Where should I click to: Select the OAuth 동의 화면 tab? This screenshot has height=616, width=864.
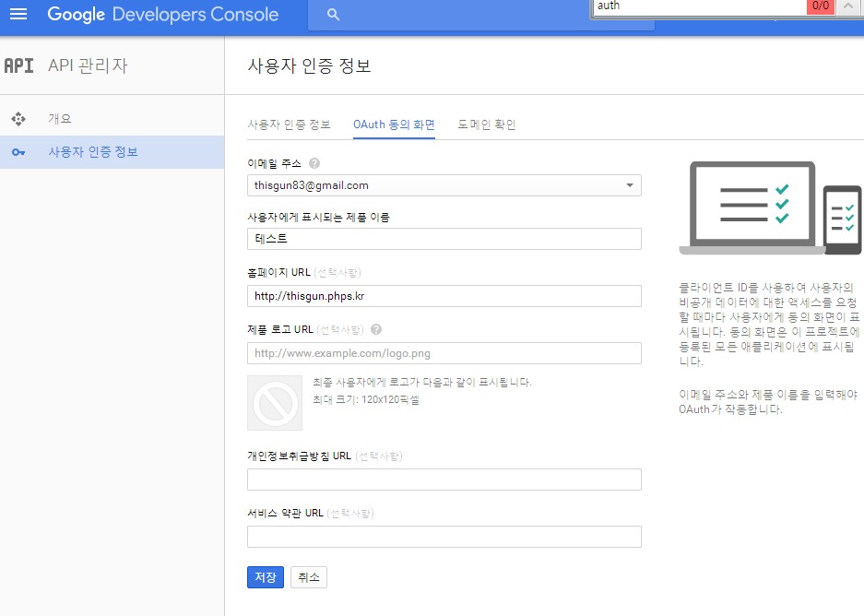pos(394,124)
